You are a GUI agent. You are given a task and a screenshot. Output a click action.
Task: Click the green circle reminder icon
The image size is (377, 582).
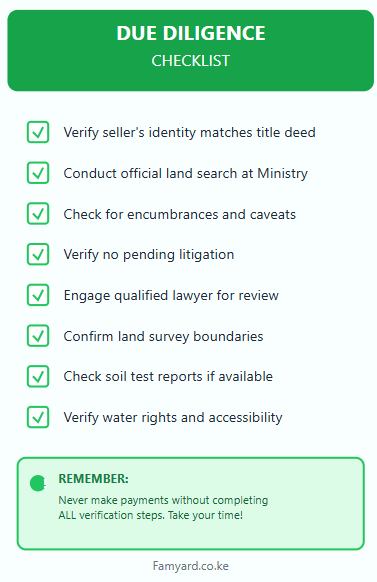[x=37, y=483]
